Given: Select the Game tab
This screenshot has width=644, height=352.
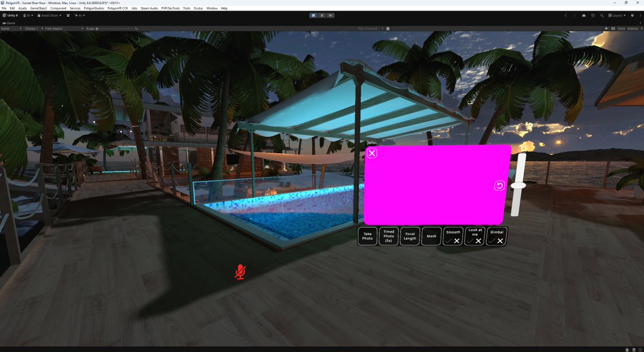Looking at the screenshot, I should pyautogui.click(x=9, y=23).
